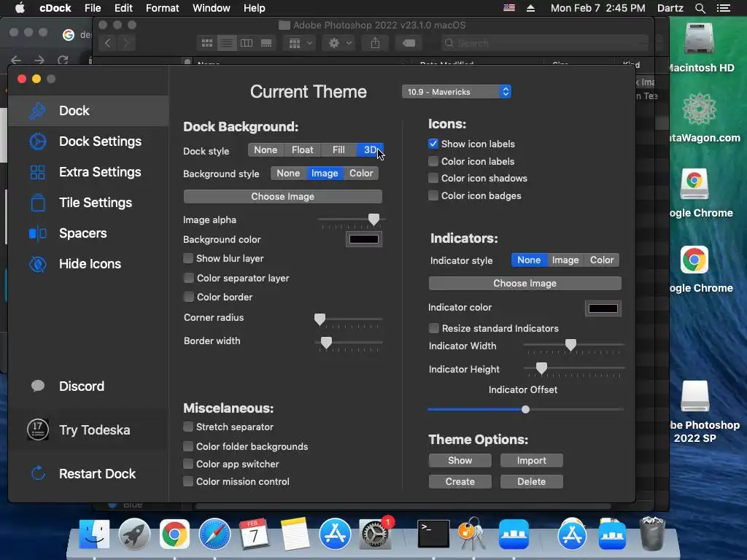The height and width of the screenshot is (560, 747).
Task: Open the File menu
Action: [93, 8]
